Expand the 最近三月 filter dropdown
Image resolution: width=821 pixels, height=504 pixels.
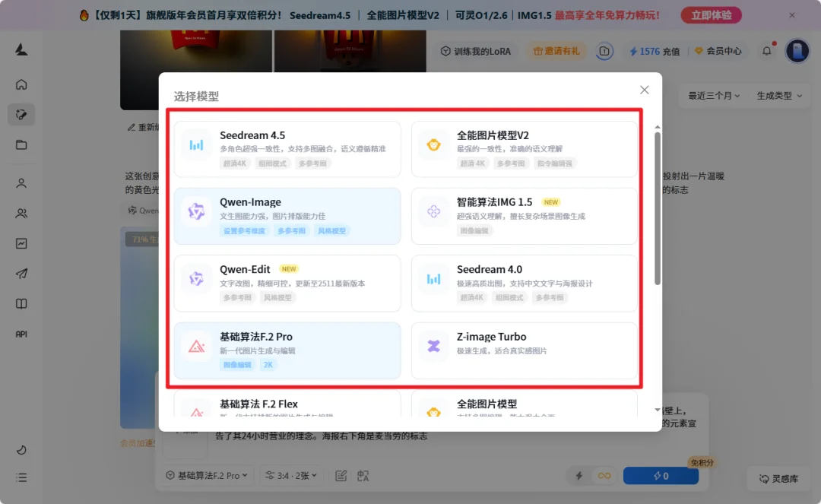713,96
